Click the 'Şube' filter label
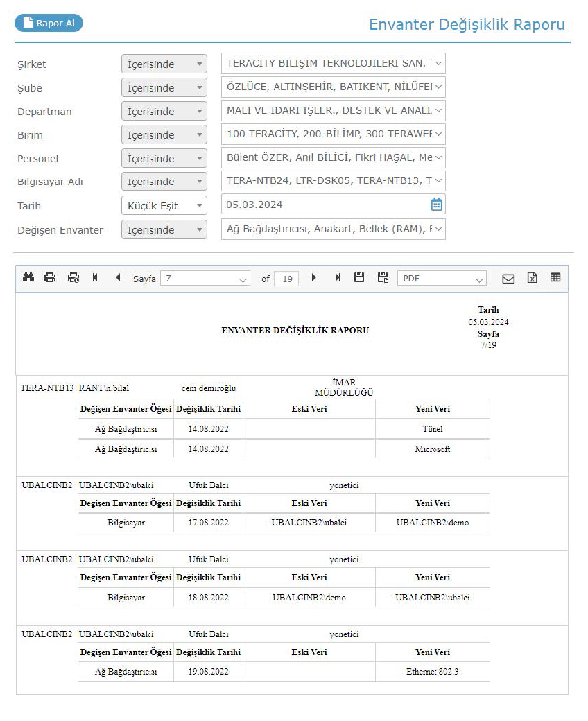The height and width of the screenshot is (721, 588). tap(30, 88)
